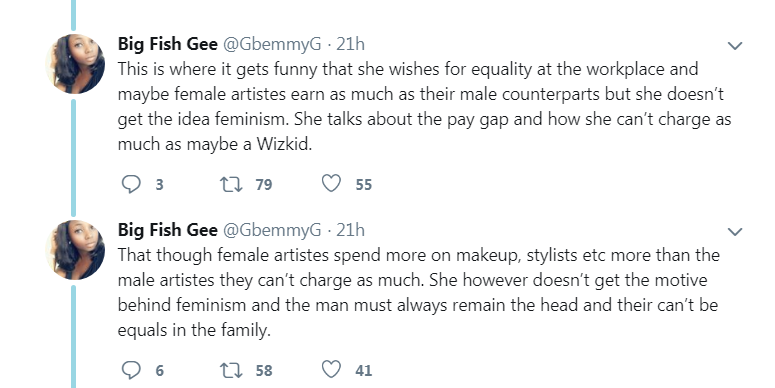Image resolution: width=775 pixels, height=388 pixels.
Task: Click the Big Fish Gee name on second tweet
Action: point(168,230)
